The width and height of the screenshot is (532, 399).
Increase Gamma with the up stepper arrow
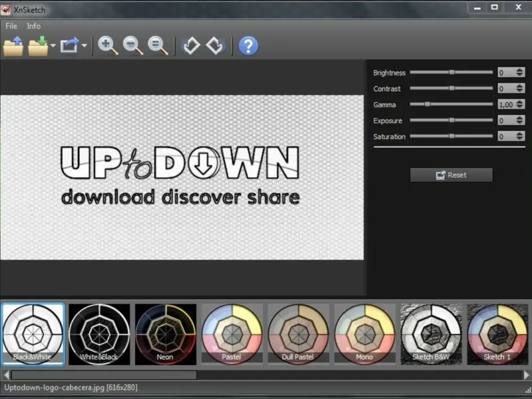click(520, 102)
